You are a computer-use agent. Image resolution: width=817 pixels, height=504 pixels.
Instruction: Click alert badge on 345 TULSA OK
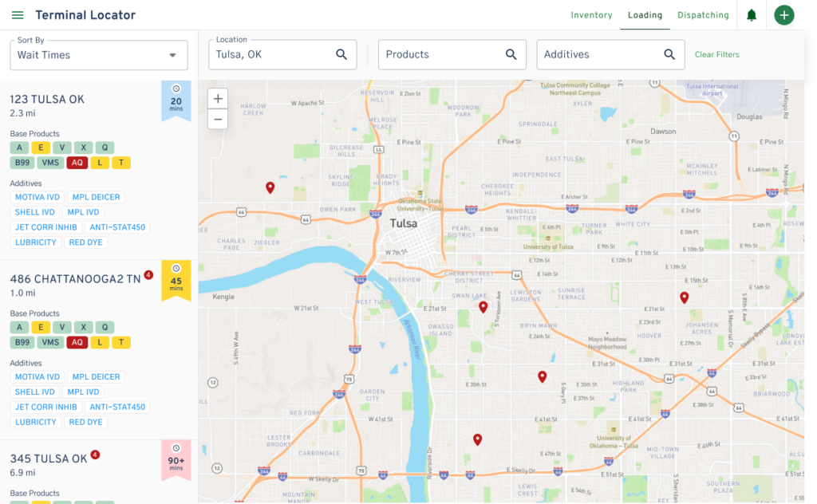pyautogui.click(x=95, y=455)
